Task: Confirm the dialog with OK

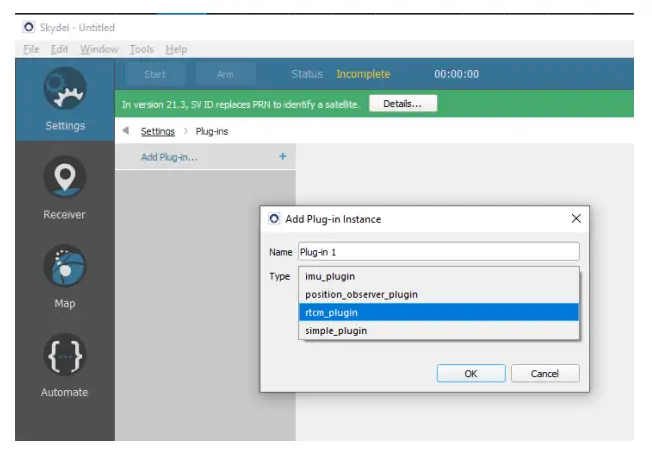Action: click(471, 373)
